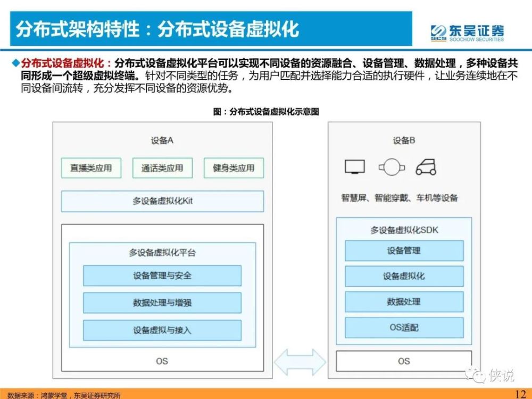Image resolution: width=532 pixels, height=399 pixels.
Task: Click the 多设备虚拟化SDK label
Action: (x=404, y=230)
